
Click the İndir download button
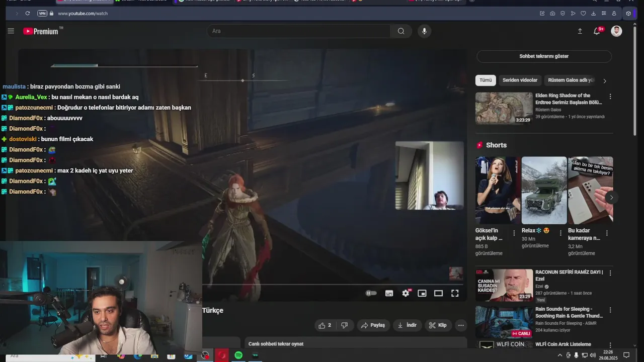click(x=407, y=325)
